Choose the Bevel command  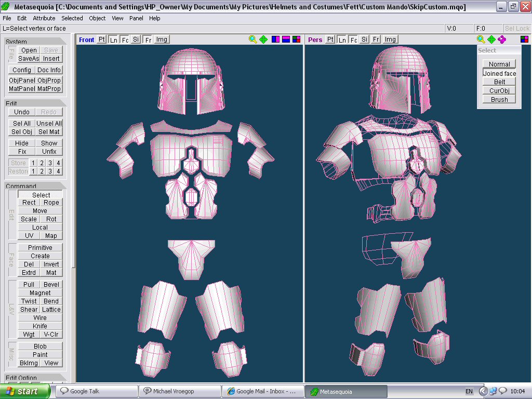click(x=51, y=285)
